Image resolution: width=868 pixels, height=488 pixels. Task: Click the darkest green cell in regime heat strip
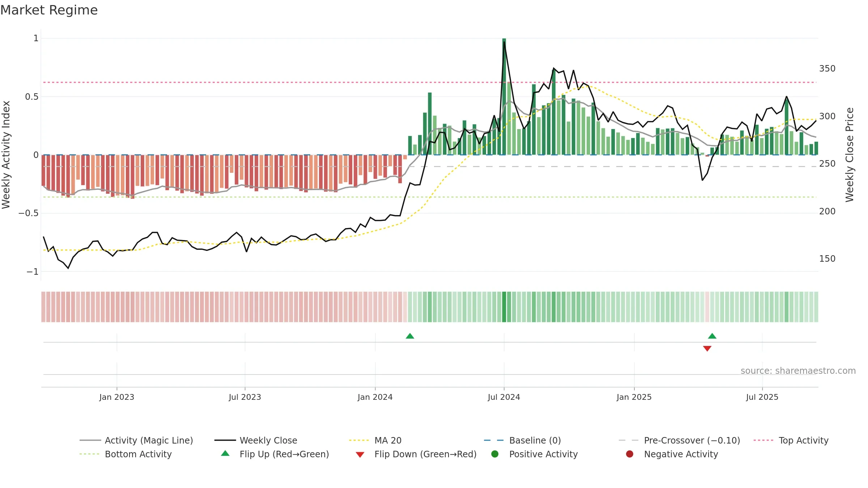[x=504, y=307]
